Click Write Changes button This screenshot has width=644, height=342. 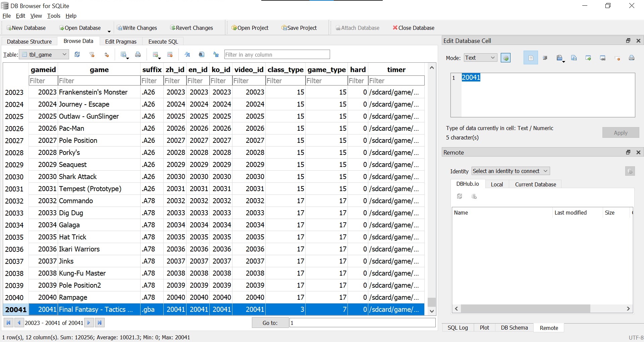(x=137, y=28)
